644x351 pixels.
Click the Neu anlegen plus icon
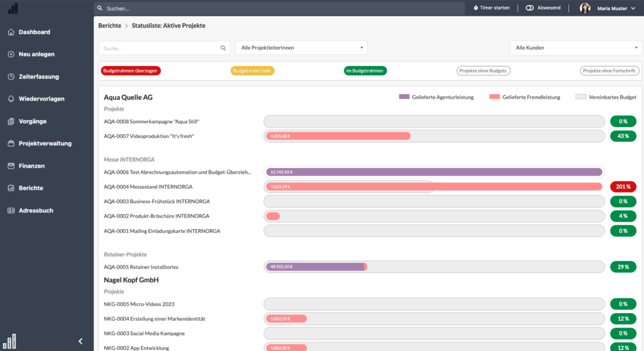(11, 54)
